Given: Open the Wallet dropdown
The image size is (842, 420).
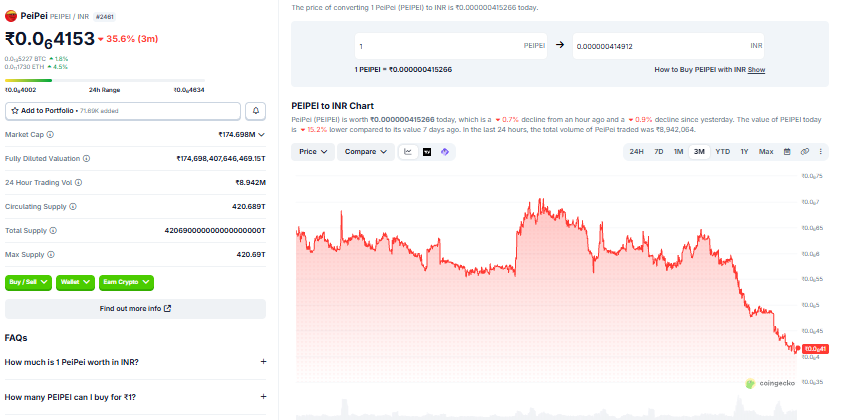Looking at the screenshot, I should point(75,283).
